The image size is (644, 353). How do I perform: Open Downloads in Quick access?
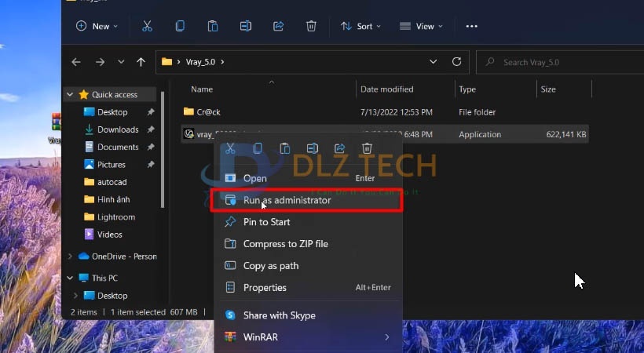(x=118, y=129)
